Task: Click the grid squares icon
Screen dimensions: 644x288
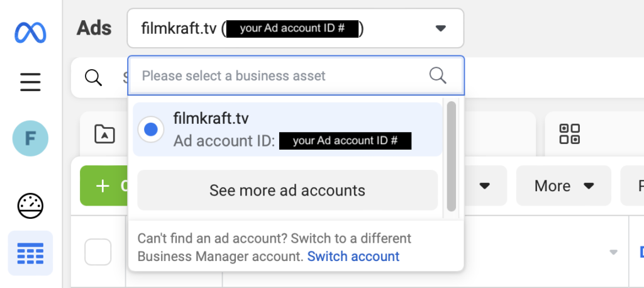Action: (569, 133)
